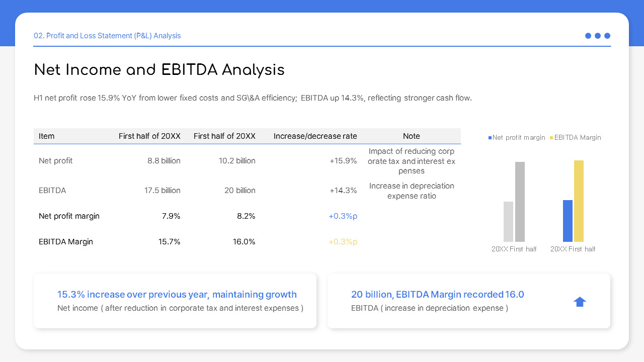Click the first blue dot in the header decoration

[x=588, y=36]
